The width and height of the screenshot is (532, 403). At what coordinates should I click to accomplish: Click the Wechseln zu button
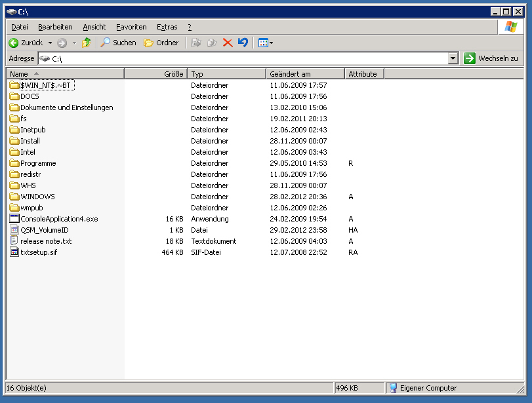click(x=491, y=58)
